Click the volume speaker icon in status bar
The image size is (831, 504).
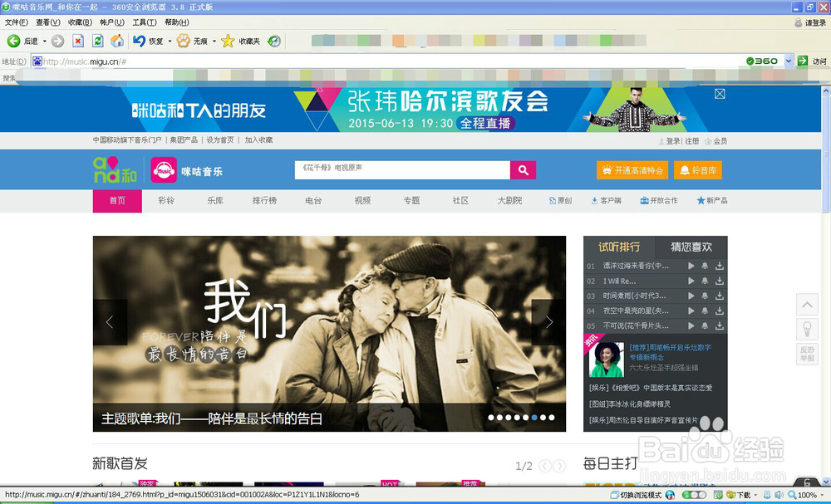(x=779, y=495)
